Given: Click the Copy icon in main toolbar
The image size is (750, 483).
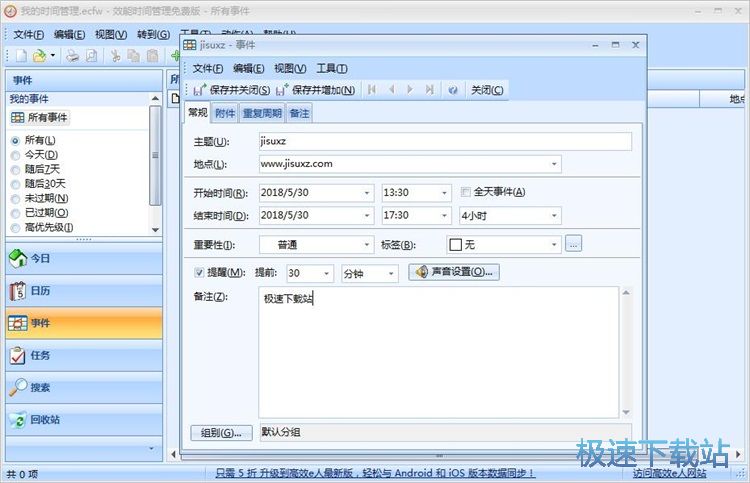Looking at the screenshot, I should (133, 56).
